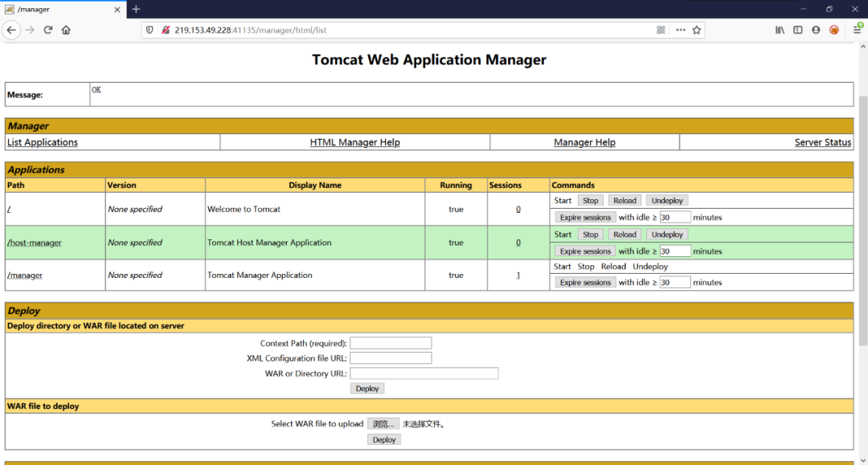Deploy the directory or WAR on server
The width and height of the screenshot is (868, 465).
[x=367, y=389]
